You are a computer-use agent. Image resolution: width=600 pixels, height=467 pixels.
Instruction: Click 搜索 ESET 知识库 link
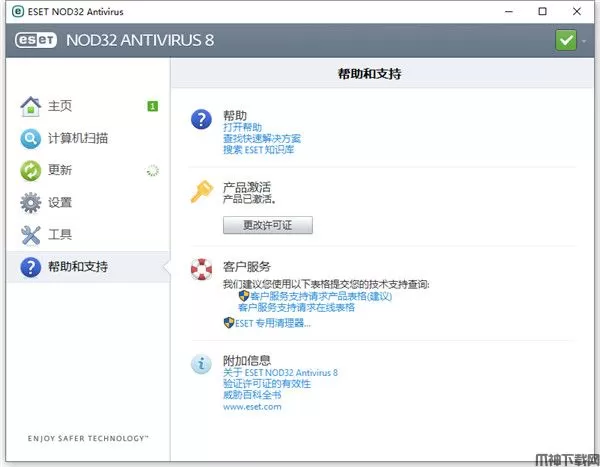click(258, 150)
